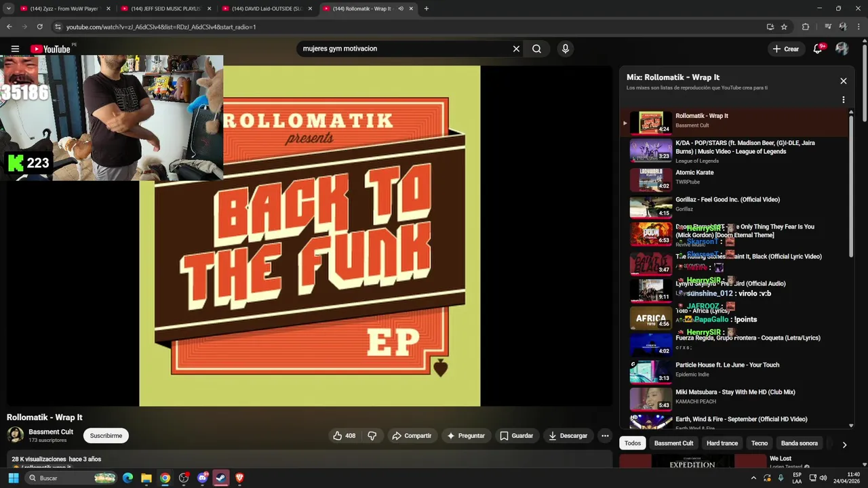
Task: Open Bassment Cult channel avatar
Action: point(15,435)
